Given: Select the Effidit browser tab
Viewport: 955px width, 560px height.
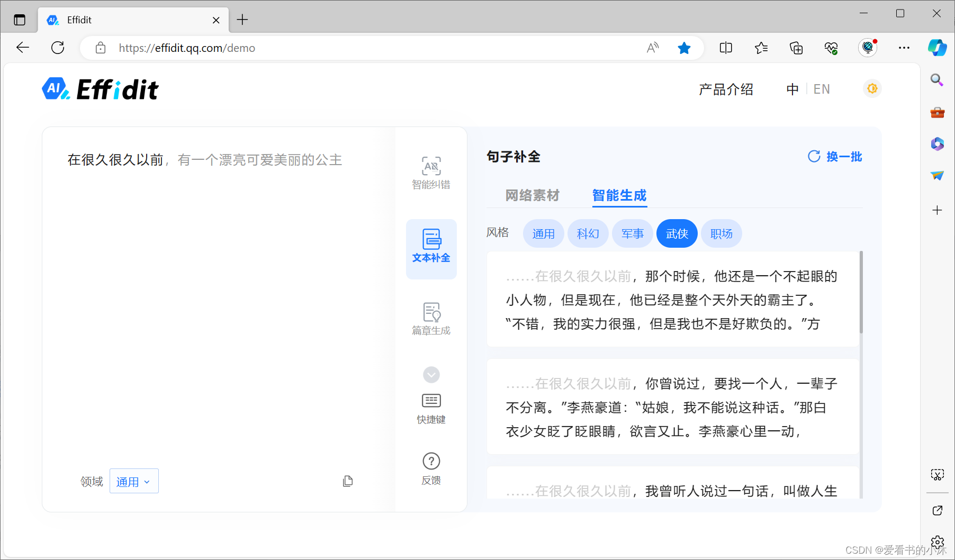Looking at the screenshot, I should [133, 20].
